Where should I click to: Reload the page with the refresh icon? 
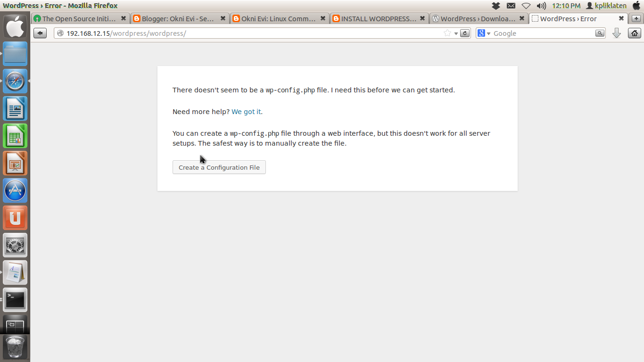point(465,33)
